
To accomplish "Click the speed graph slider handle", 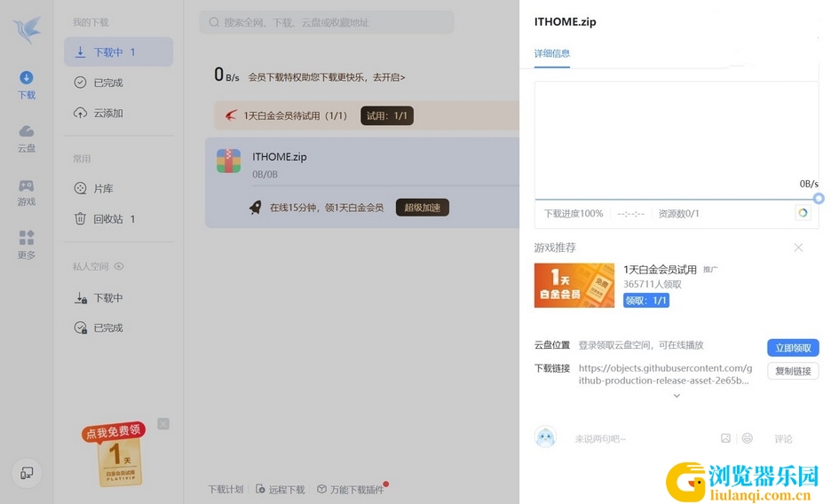I will 819,199.
